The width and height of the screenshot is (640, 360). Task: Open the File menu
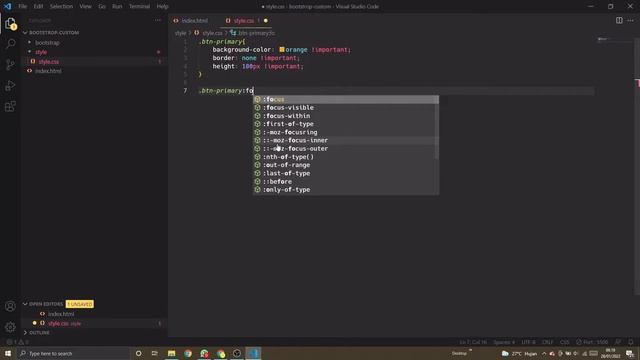coord(22,7)
